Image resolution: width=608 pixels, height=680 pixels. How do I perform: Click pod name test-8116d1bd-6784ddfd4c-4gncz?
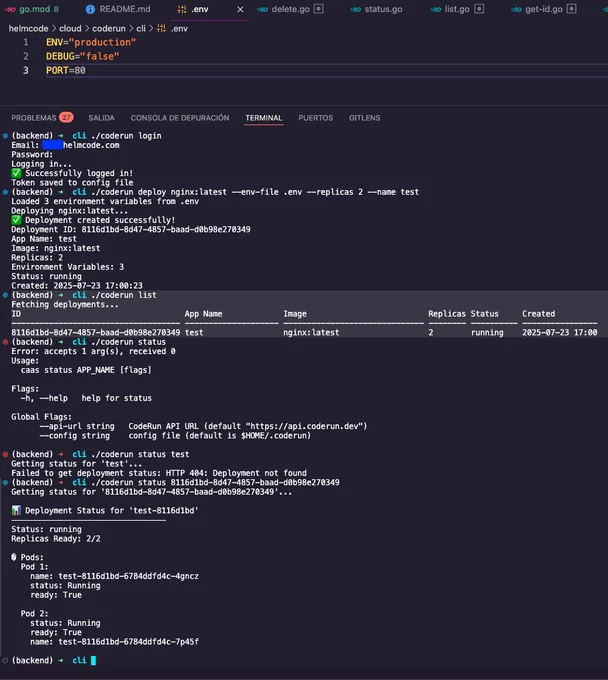(x=128, y=576)
